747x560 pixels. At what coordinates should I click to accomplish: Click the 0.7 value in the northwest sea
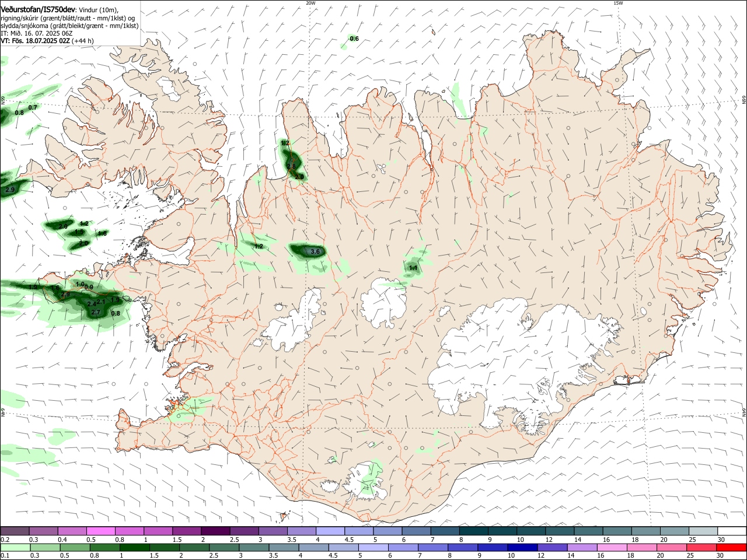(33, 107)
